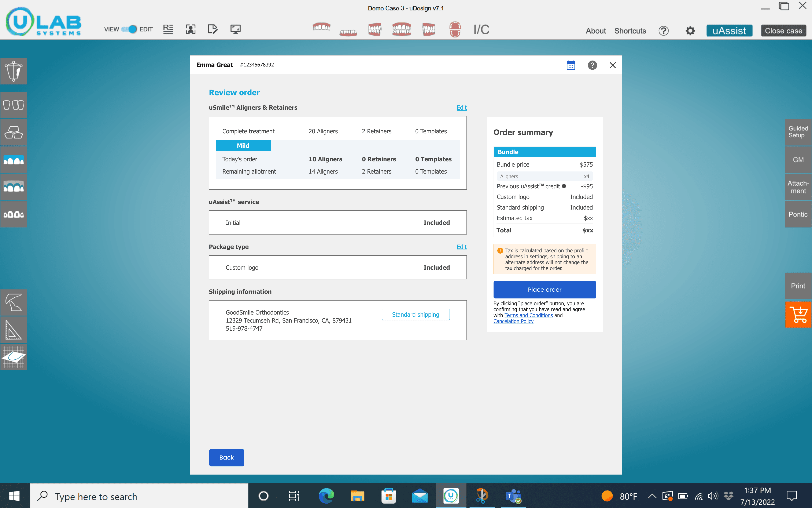Select the open-mouth occlusal view icon
Screen dimensions: 812x508
(x=455, y=30)
